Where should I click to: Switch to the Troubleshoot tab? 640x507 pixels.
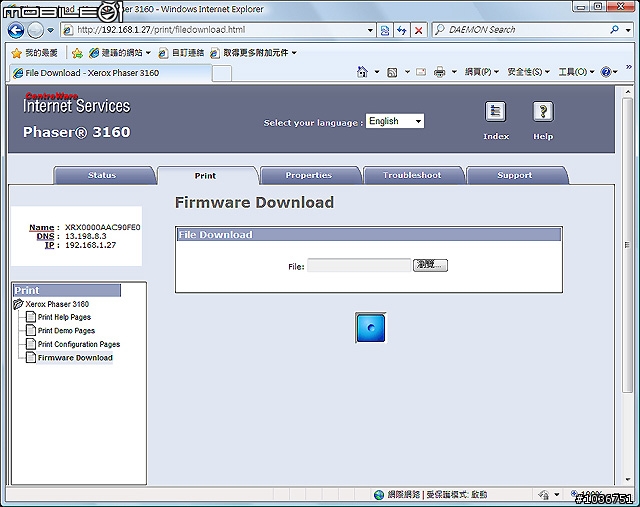[413, 176]
